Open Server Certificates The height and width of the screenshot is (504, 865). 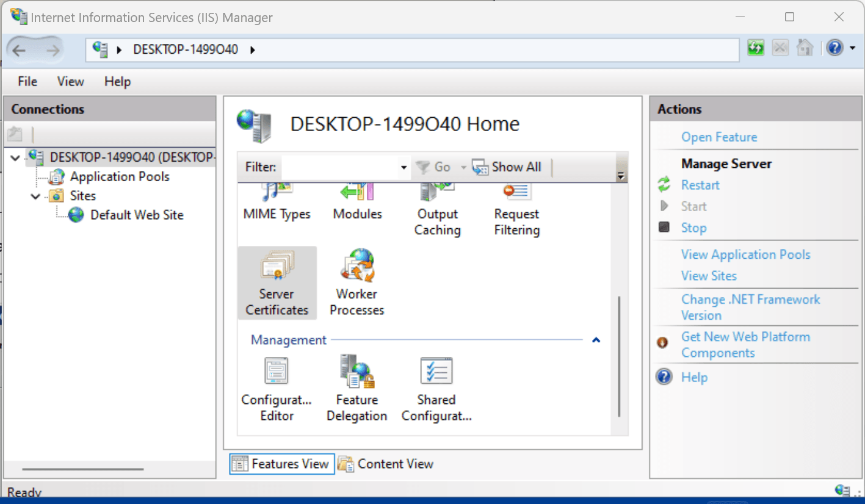click(277, 282)
